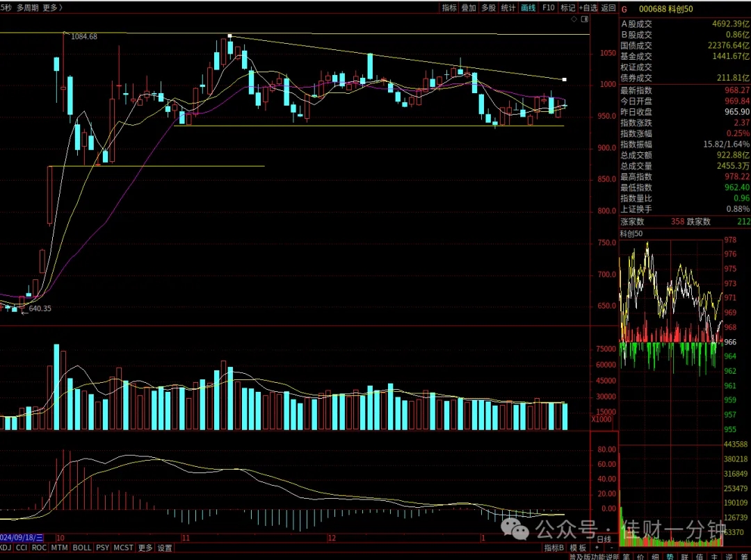Click the 返回 back button

click(608, 8)
